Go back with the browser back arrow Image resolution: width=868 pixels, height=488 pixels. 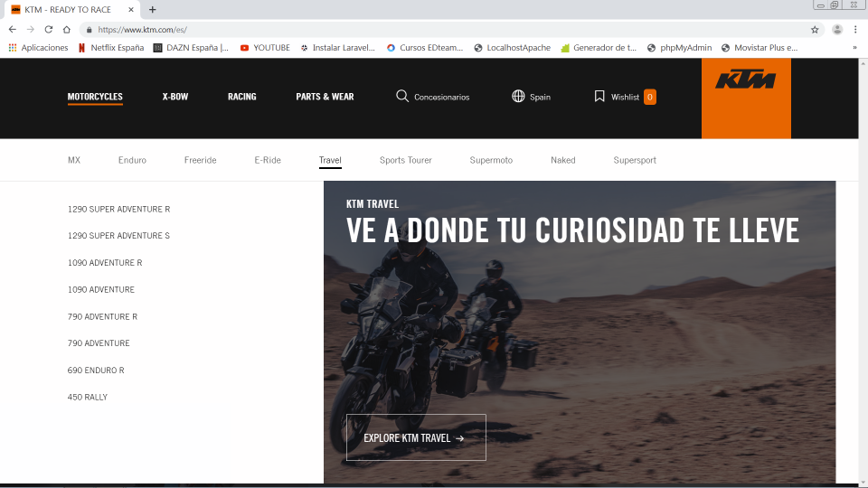pyautogui.click(x=12, y=29)
